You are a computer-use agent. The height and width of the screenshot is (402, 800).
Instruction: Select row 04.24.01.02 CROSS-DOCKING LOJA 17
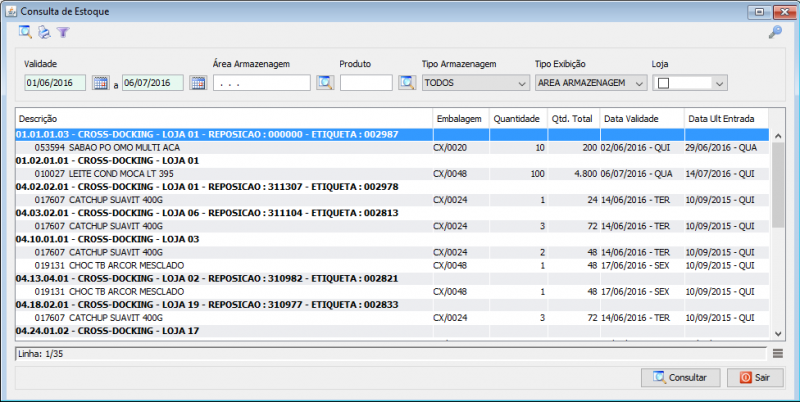click(392, 331)
